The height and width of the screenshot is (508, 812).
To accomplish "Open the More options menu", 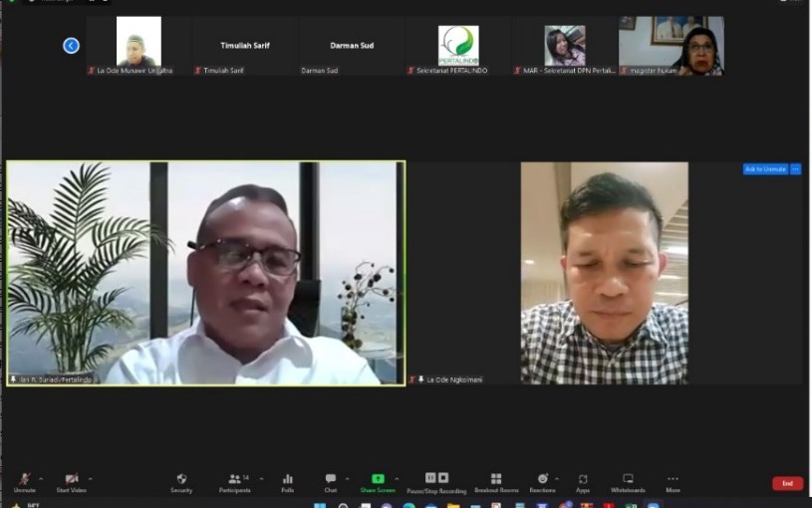I will tap(673, 479).
